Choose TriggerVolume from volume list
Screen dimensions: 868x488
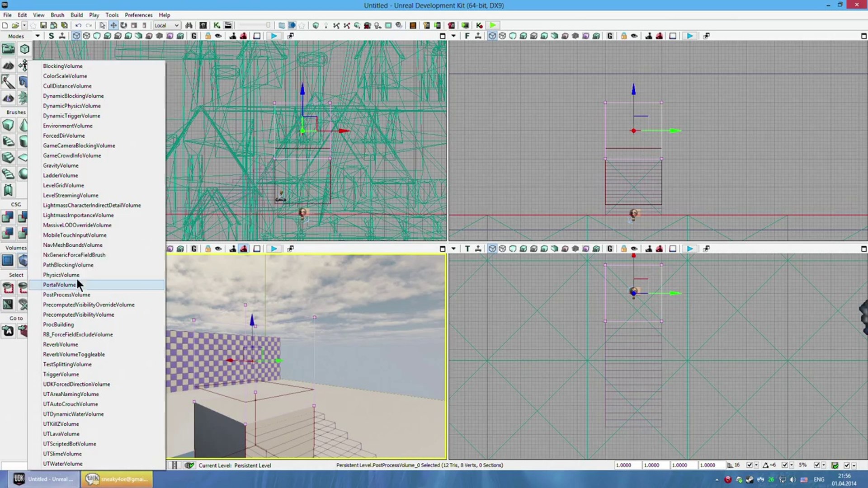pyautogui.click(x=97, y=374)
